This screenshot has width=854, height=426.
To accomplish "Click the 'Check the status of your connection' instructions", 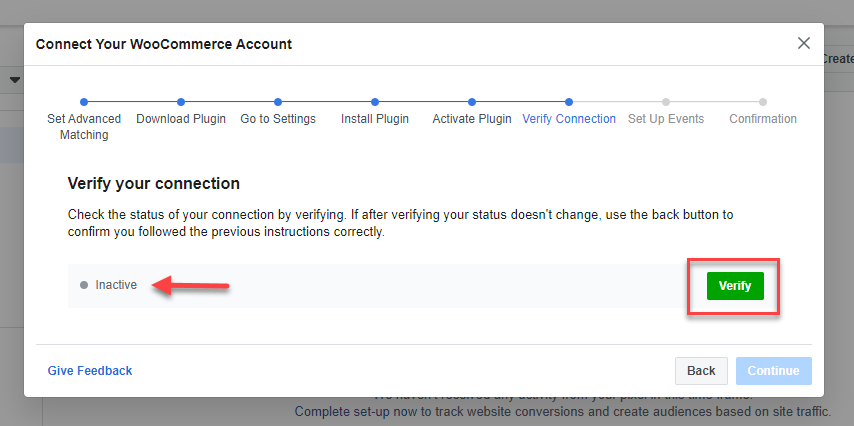I will pos(400,223).
